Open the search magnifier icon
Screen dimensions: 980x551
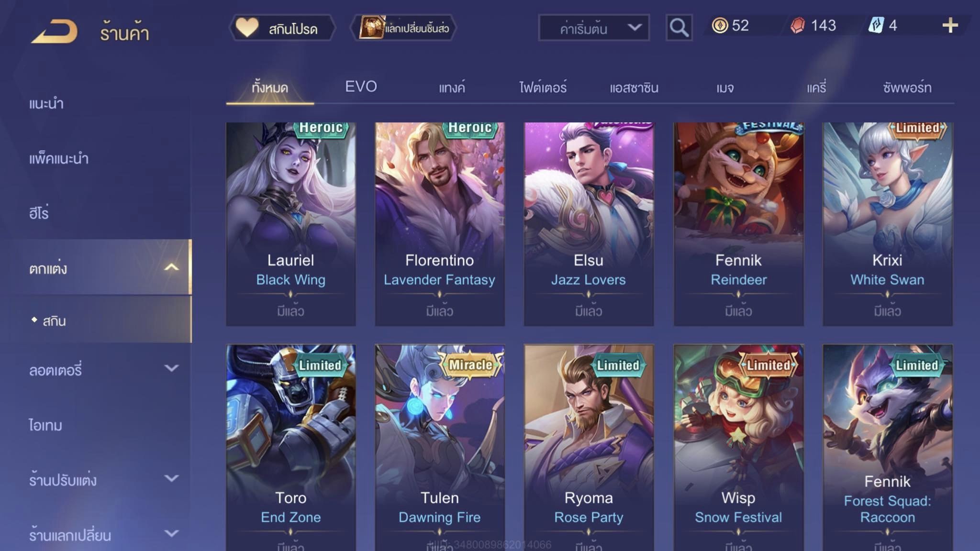(679, 28)
